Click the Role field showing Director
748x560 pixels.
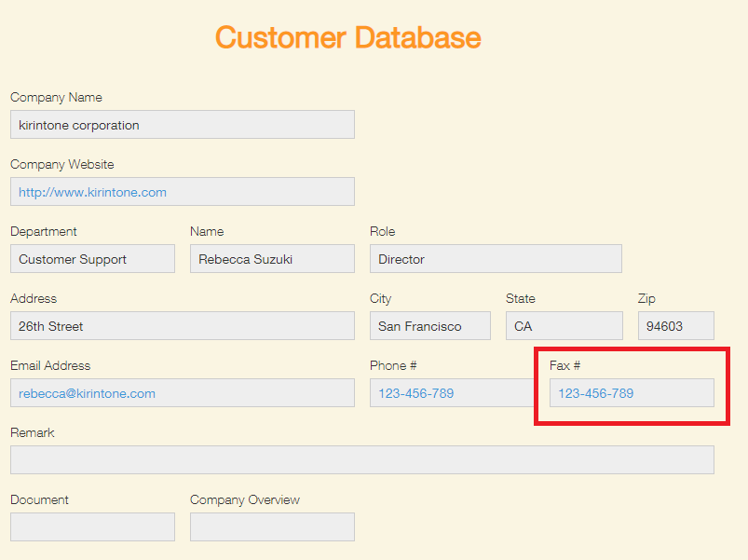(x=495, y=259)
